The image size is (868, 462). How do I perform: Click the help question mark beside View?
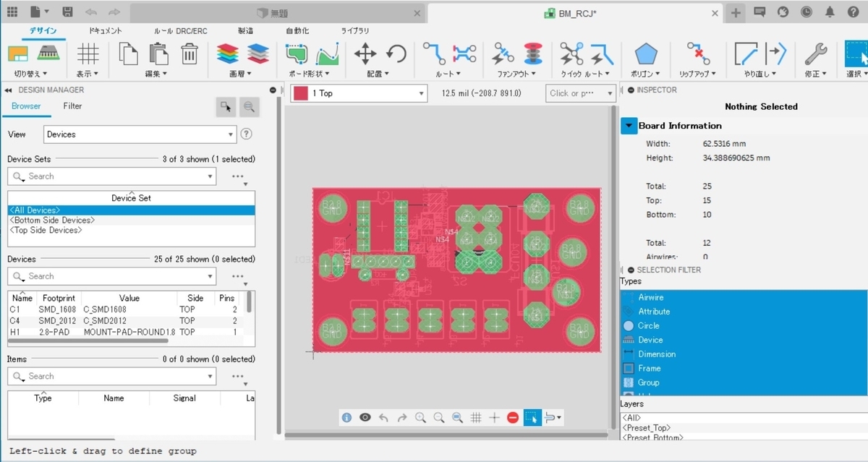(x=246, y=134)
